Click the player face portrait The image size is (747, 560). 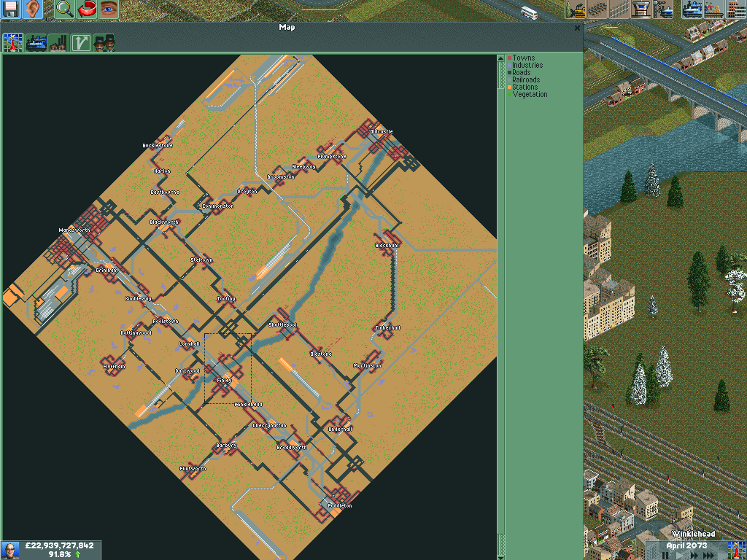[x=10, y=551]
